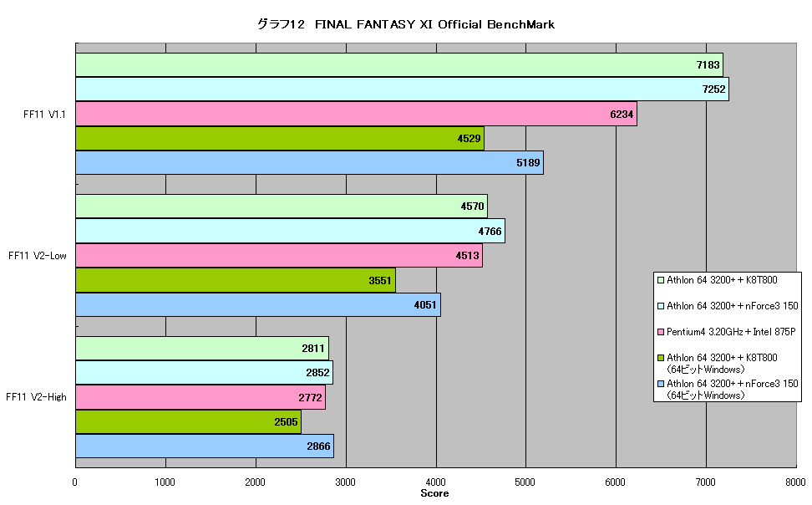Click the pink bar labeled 6234
Viewport: 812px width, 505px height.
(x=356, y=114)
